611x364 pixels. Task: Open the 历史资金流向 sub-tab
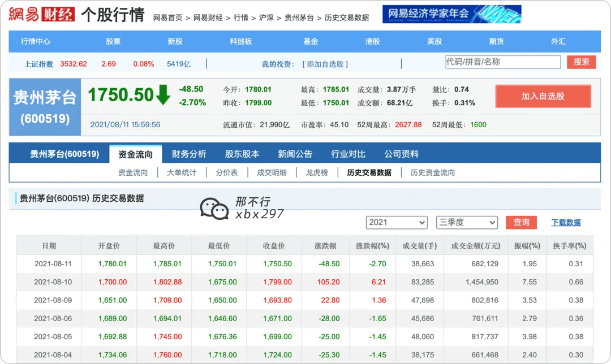coord(433,173)
